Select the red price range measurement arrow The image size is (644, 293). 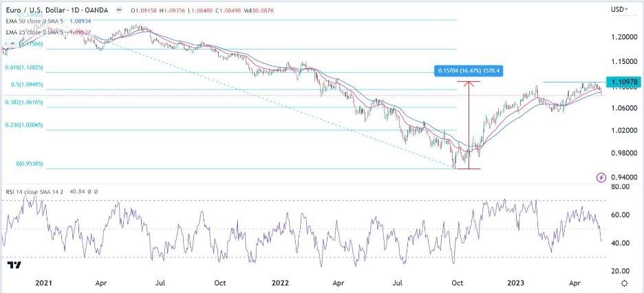pyautogui.click(x=469, y=125)
